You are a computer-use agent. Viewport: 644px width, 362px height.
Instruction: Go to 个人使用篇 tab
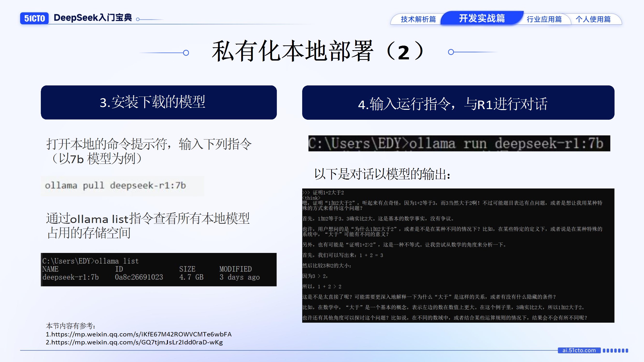pos(593,19)
